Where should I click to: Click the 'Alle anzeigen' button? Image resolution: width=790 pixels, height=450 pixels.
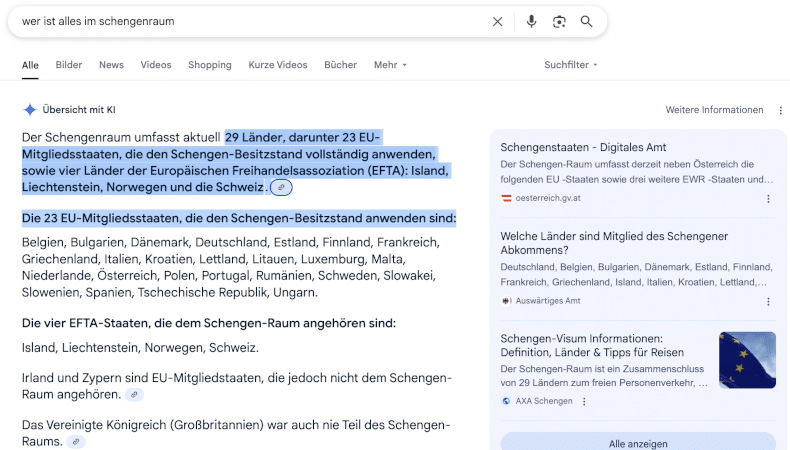[638, 443]
